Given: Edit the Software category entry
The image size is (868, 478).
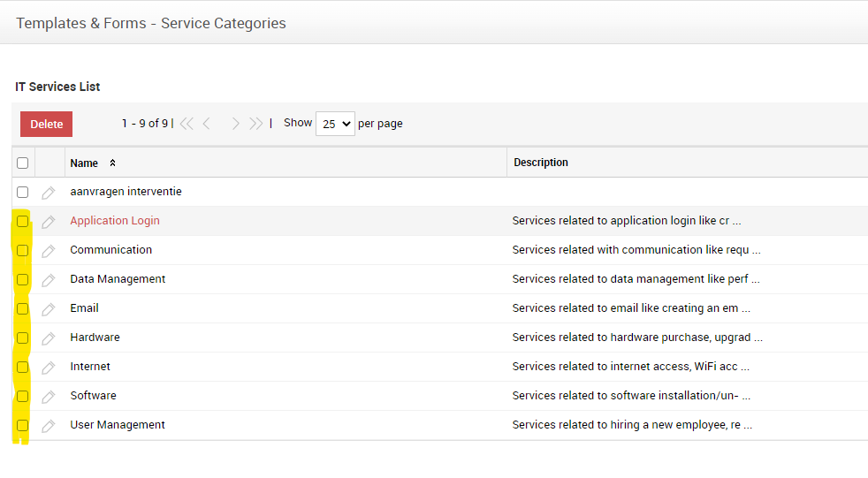Looking at the screenshot, I should pyautogui.click(x=49, y=397).
